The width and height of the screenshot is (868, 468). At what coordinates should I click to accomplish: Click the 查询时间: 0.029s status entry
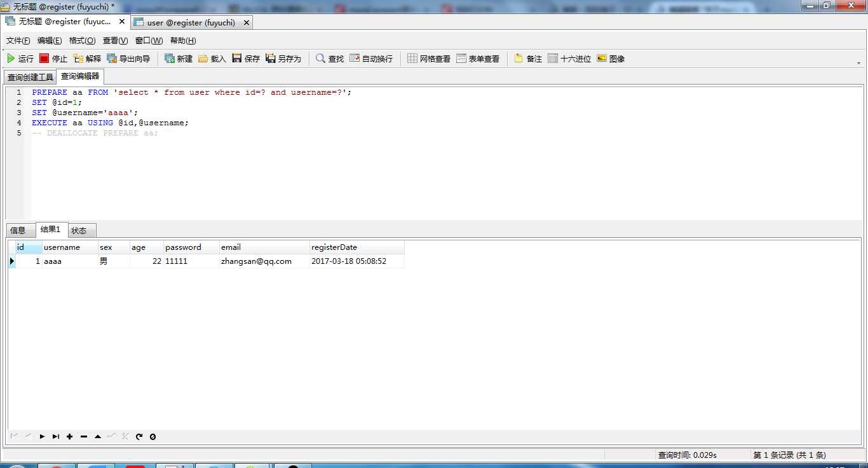coord(688,455)
